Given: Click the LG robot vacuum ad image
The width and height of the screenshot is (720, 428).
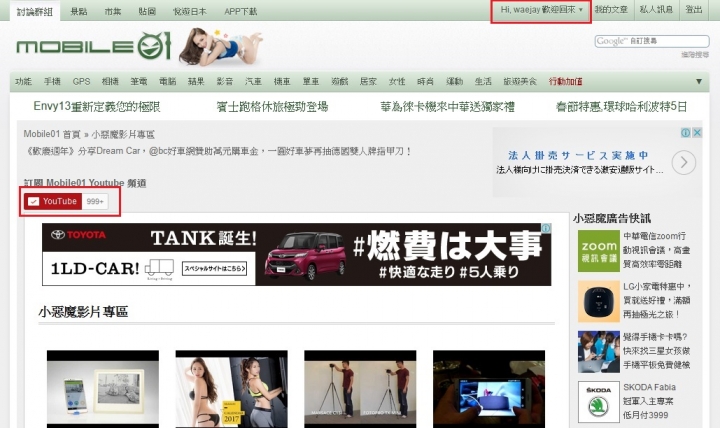Looking at the screenshot, I should click(x=599, y=301).
